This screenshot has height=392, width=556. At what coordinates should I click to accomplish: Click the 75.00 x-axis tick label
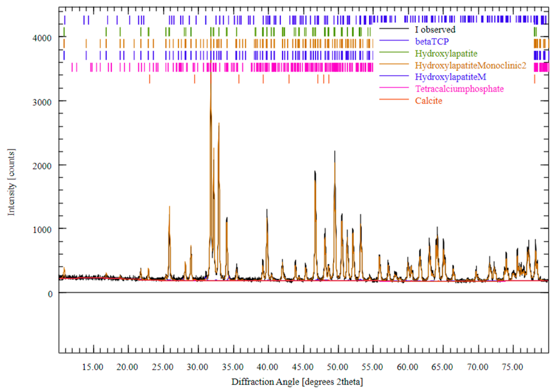512,367
